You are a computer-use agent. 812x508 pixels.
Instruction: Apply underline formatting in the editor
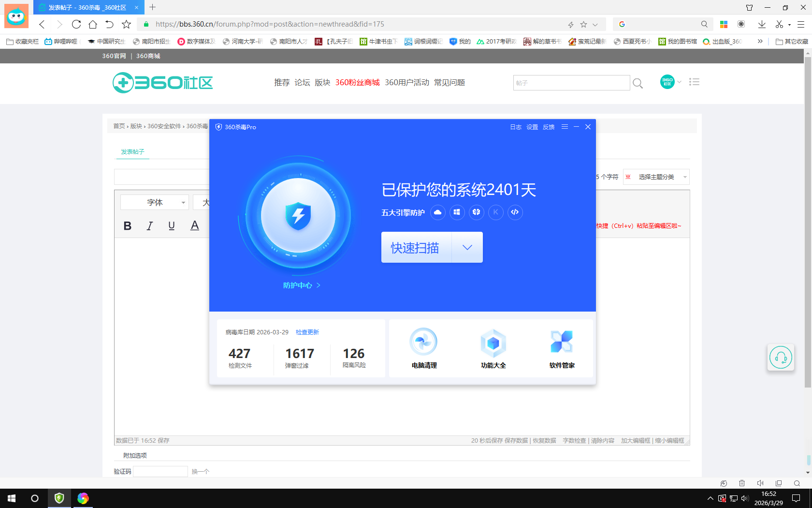coord(172,225)
